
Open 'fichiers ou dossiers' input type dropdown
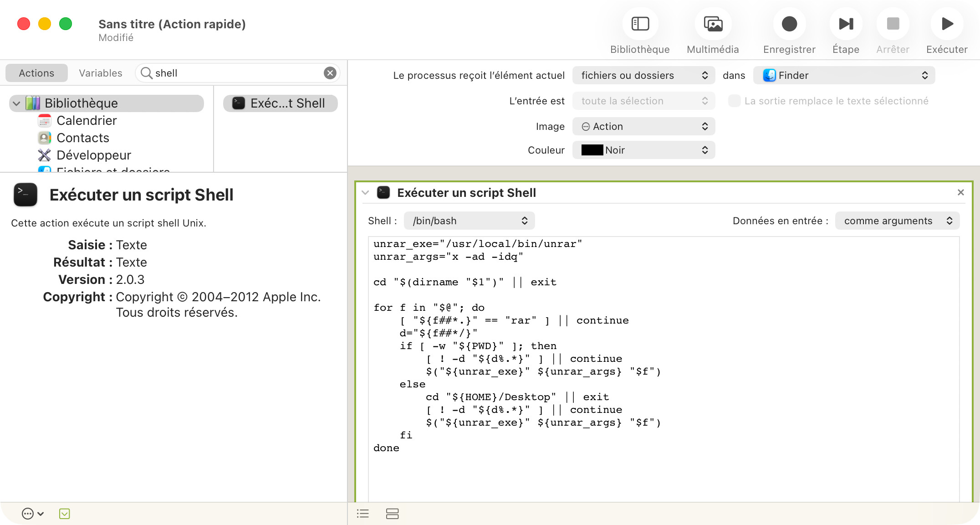[643, 76]
